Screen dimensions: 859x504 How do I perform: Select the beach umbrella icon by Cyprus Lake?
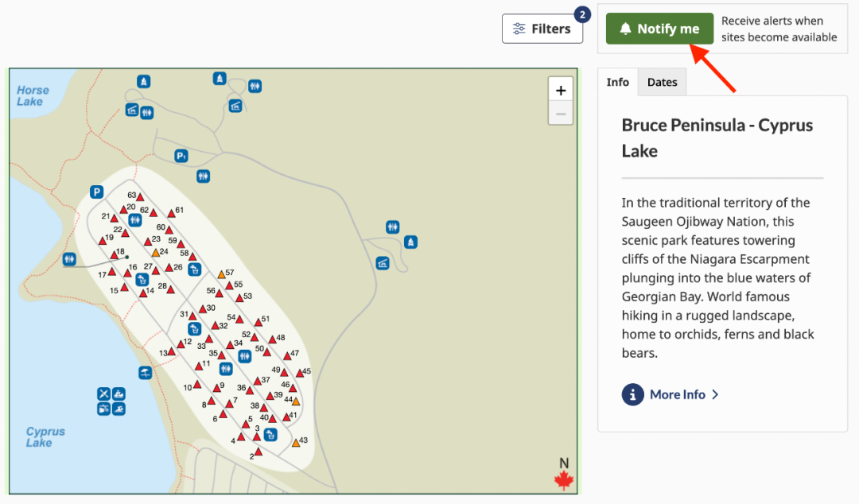click(145, 373)
